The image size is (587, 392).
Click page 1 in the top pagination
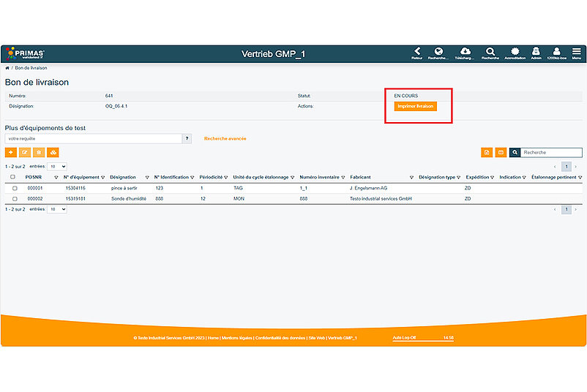[566, 167]
